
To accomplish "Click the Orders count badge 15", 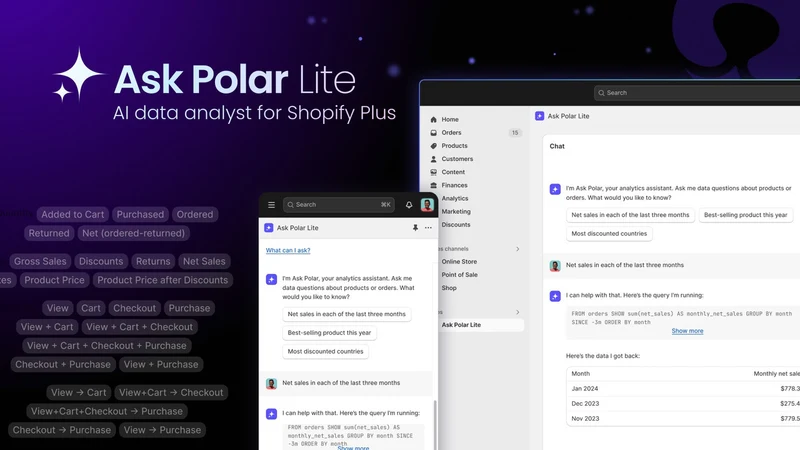I will click(x=515, y=133).
